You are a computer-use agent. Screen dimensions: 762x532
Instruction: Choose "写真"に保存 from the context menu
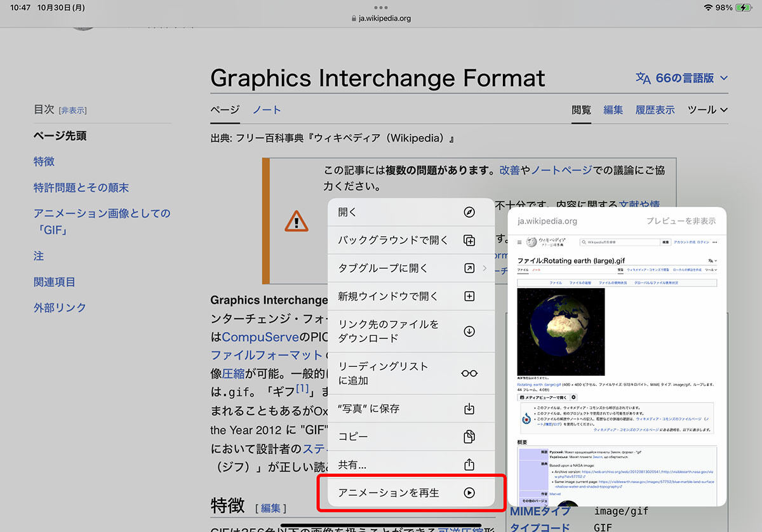click(411, 408)
